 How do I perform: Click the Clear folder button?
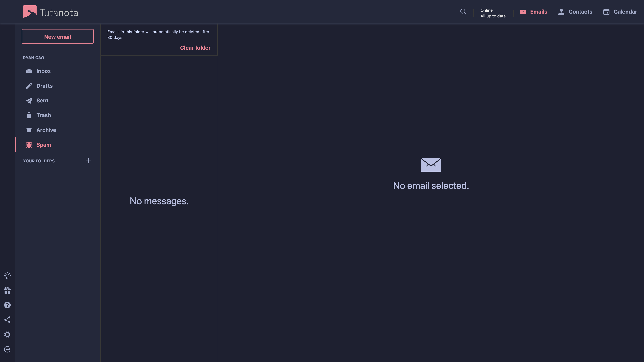[195, 47]
